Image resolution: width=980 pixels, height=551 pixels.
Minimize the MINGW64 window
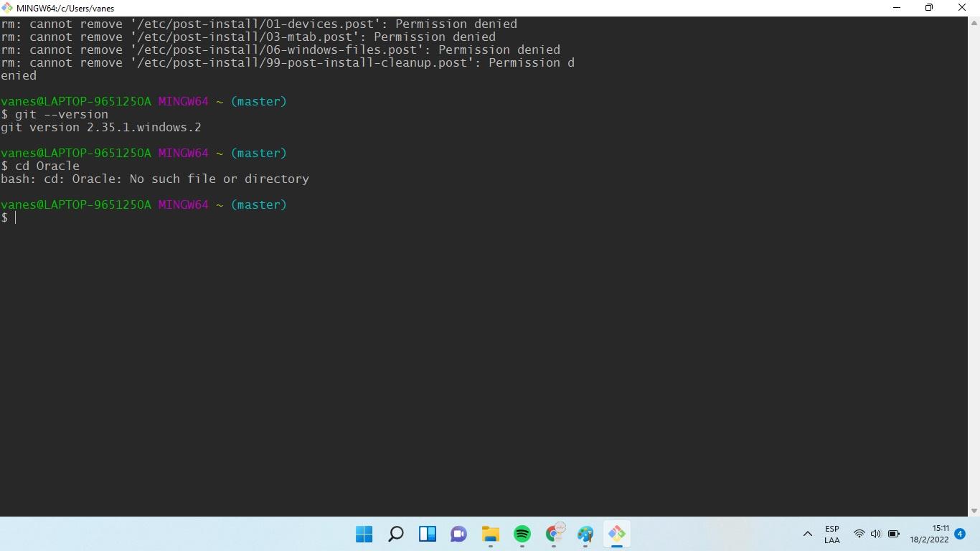[x=897, y=8]
